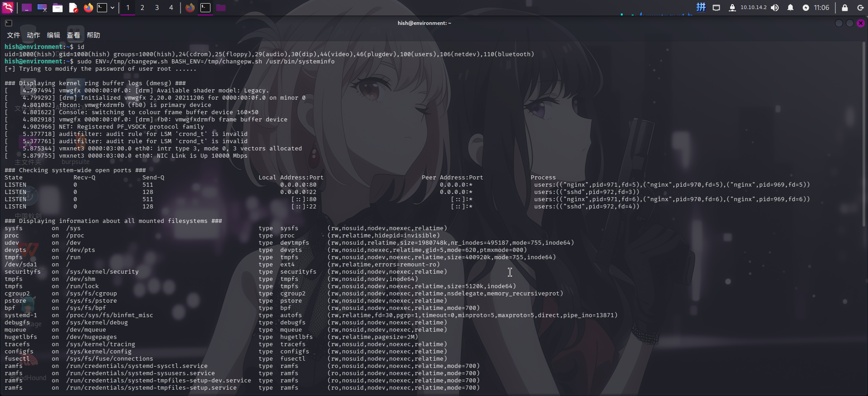Click the 'Displaying kernel ring buffer logs' heading
Image resolution: width=868 pixels, height=396 pixels.
point(95,83)
